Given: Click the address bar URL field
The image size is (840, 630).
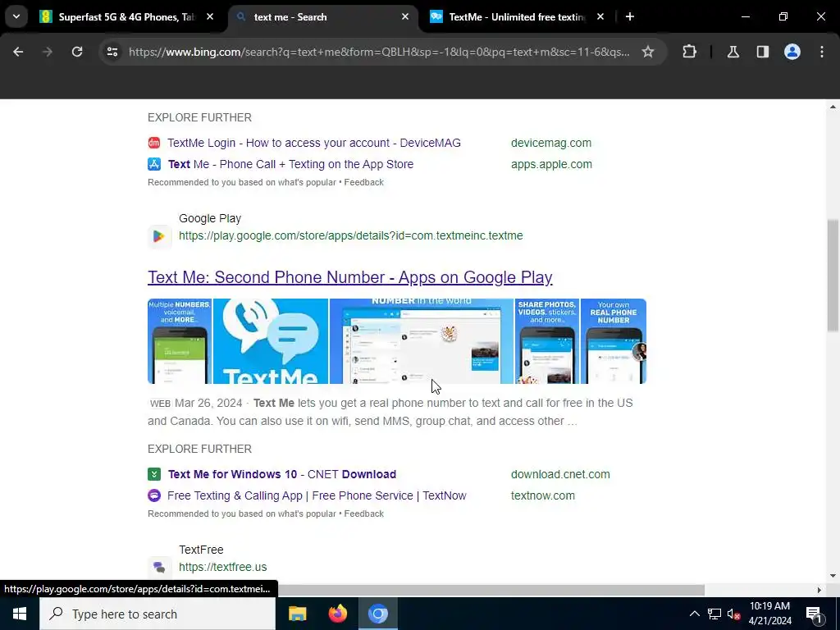Looking at the screenshot, I should [x=379, y=52].
